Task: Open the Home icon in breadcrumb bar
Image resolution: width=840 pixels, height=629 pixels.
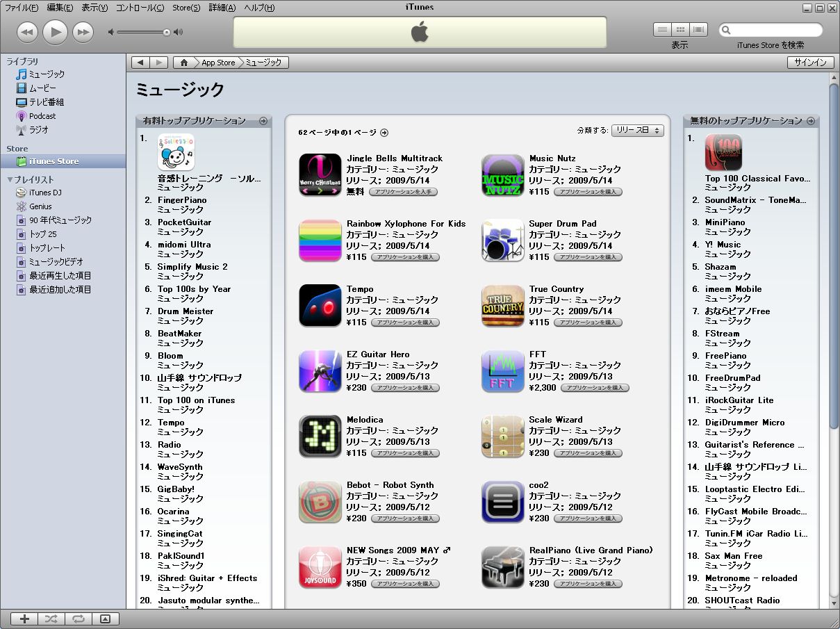Action: click(183, 63)
